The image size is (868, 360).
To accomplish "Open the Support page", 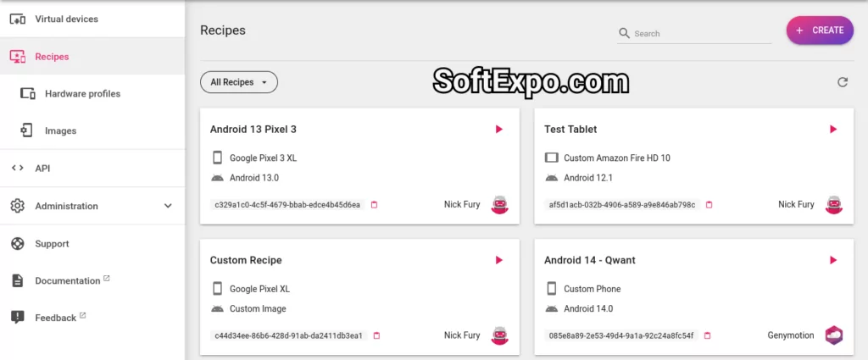I will [52, 244].
